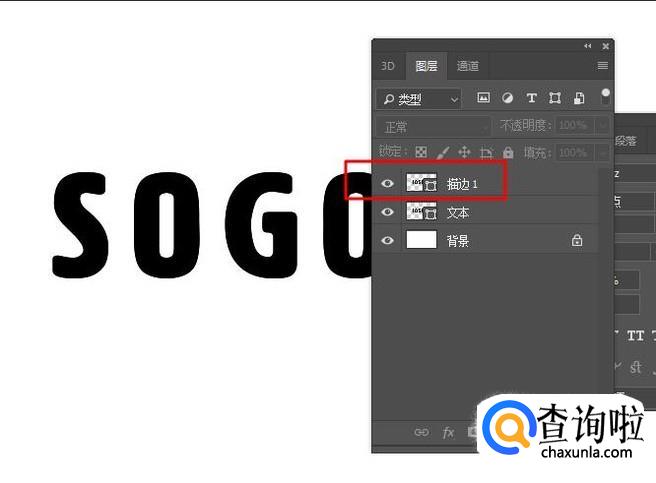Prevent artboard auto-nesting lock icon
Image resolution: width=656 pixels, height=483 pixels.
pos(486,153)
